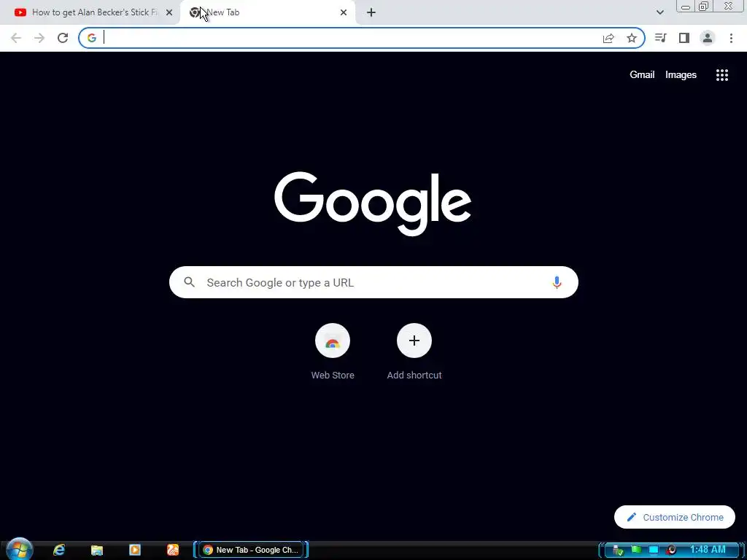
Task: Start voice search with microphone icon
Action: (557, 282)
